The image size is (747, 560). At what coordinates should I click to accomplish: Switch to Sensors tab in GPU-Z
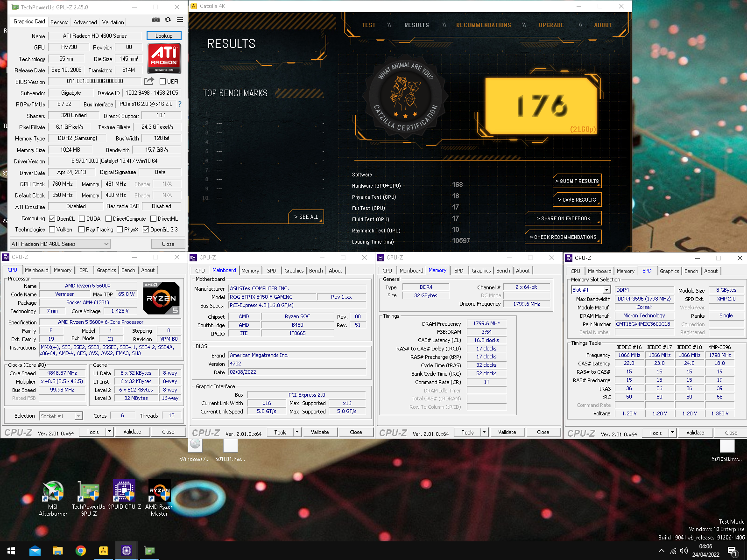point(59,22)
